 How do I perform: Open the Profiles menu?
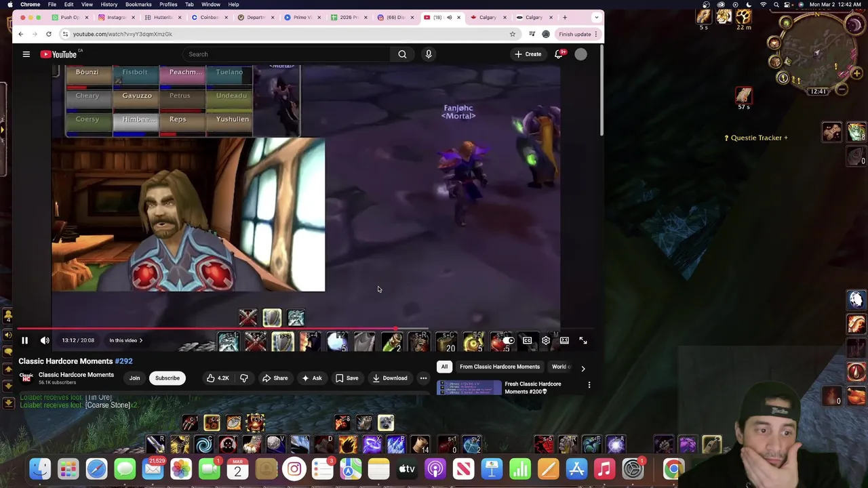168,4
